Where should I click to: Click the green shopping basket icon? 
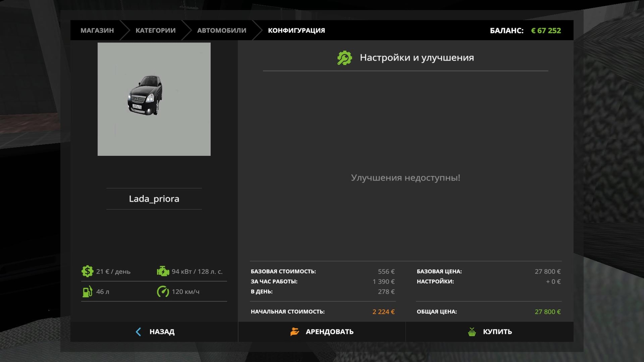pyautogui.click(x=472, y=332)
